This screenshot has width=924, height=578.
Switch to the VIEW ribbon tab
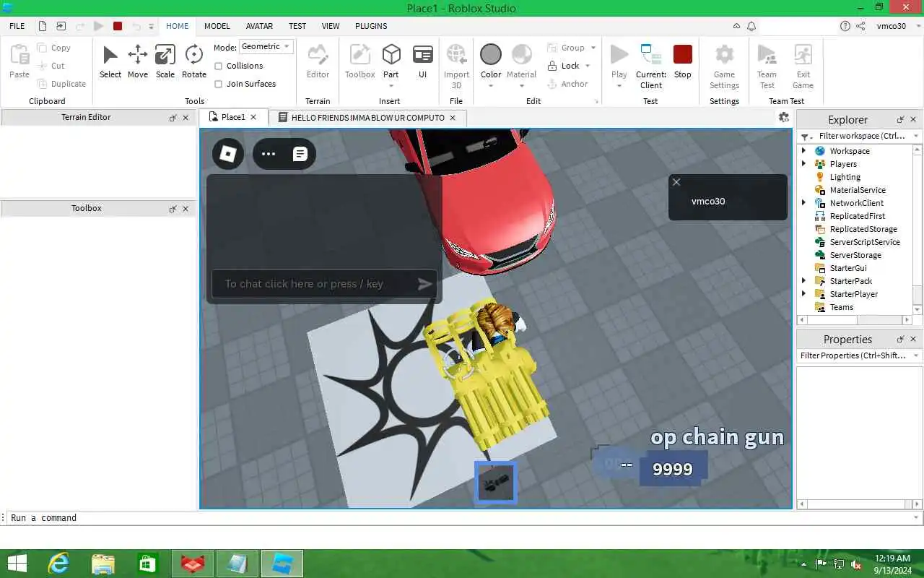click(331, 26)
